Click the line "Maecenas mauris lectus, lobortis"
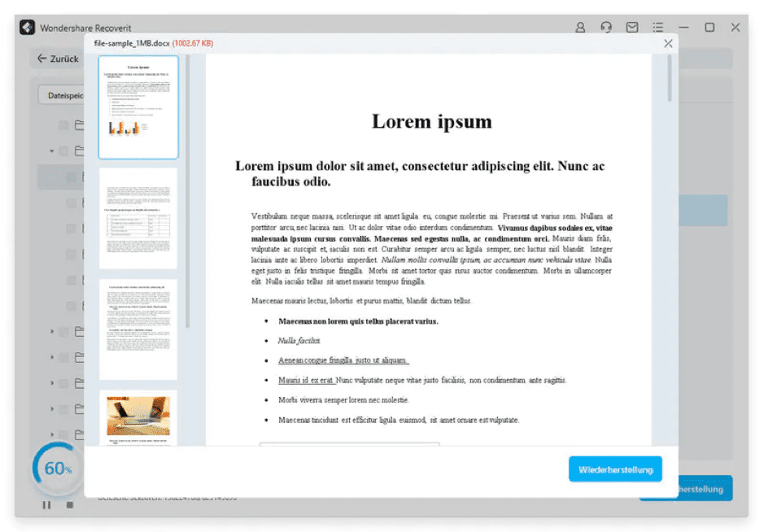This screenshot has height=532, width=764. 361,301
